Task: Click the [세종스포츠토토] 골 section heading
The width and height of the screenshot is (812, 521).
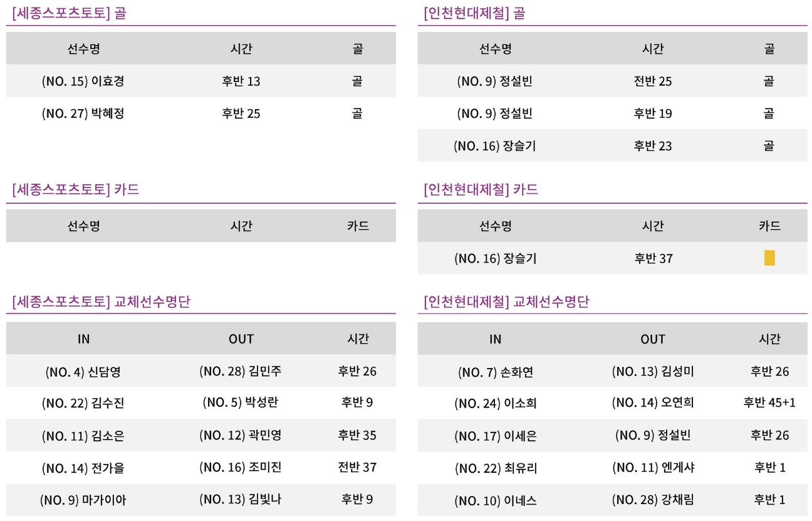Action: [69, 13]
